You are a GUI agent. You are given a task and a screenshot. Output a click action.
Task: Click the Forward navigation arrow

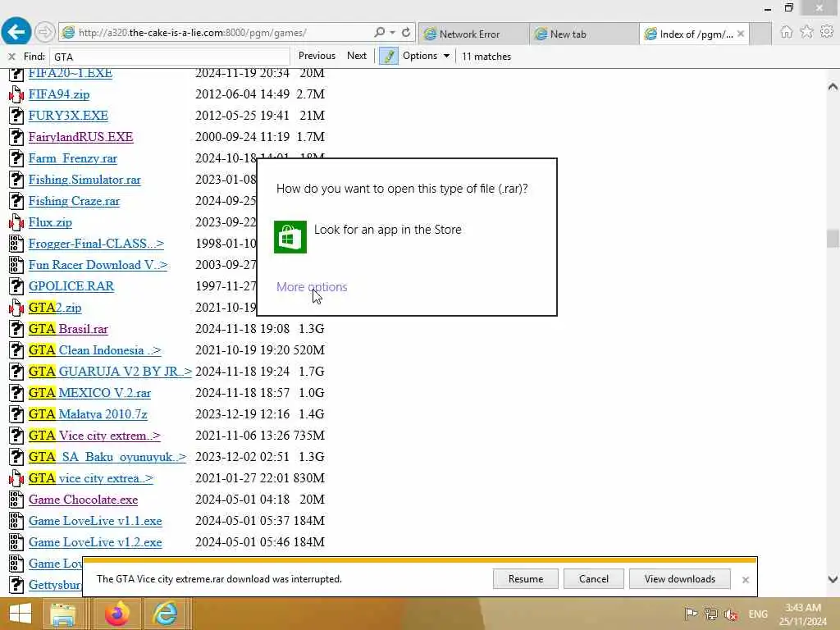[x=45, y=33]
